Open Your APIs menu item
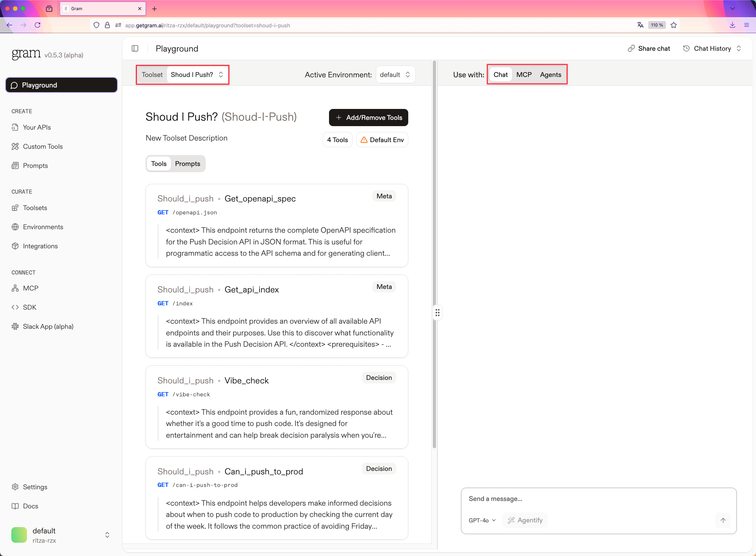Viewport: 756px width, 556px height. (x=37, y=127)
